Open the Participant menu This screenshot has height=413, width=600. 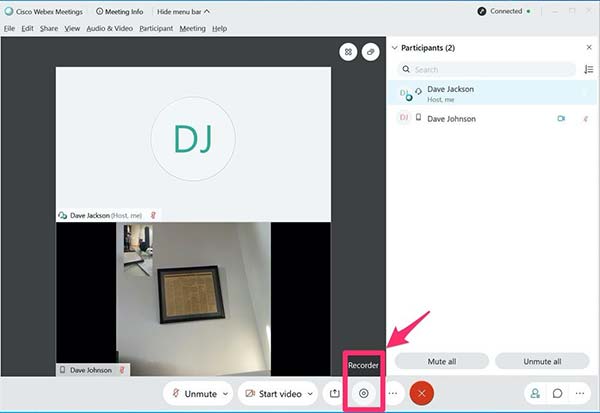tap(156, 28)
